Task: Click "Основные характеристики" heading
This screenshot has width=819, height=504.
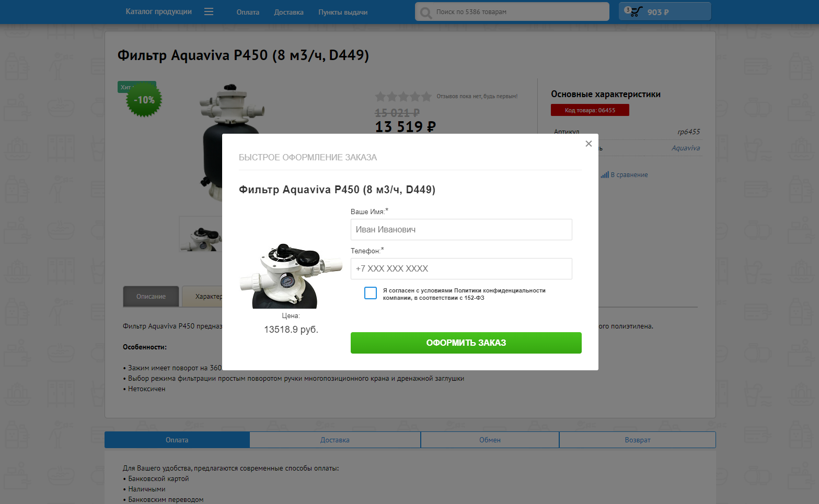Action: pyautogui.click(x=606, y=94)
